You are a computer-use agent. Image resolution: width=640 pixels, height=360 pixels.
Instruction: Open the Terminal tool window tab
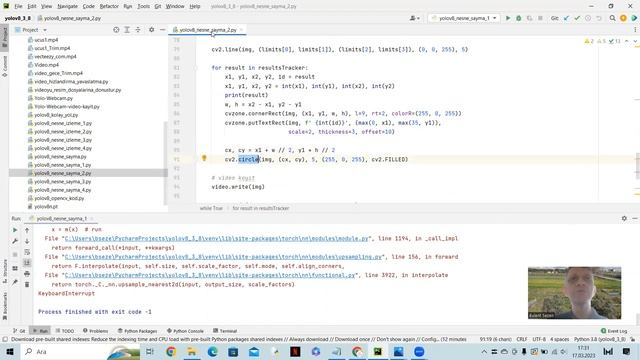[x=225, y=331]
